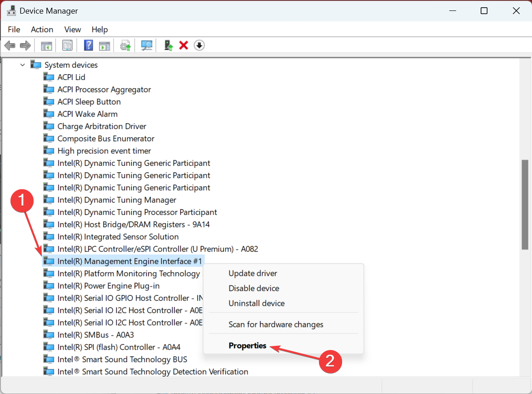Open the File menu
Screen dimensions: 532x394
tap(14, 30)
